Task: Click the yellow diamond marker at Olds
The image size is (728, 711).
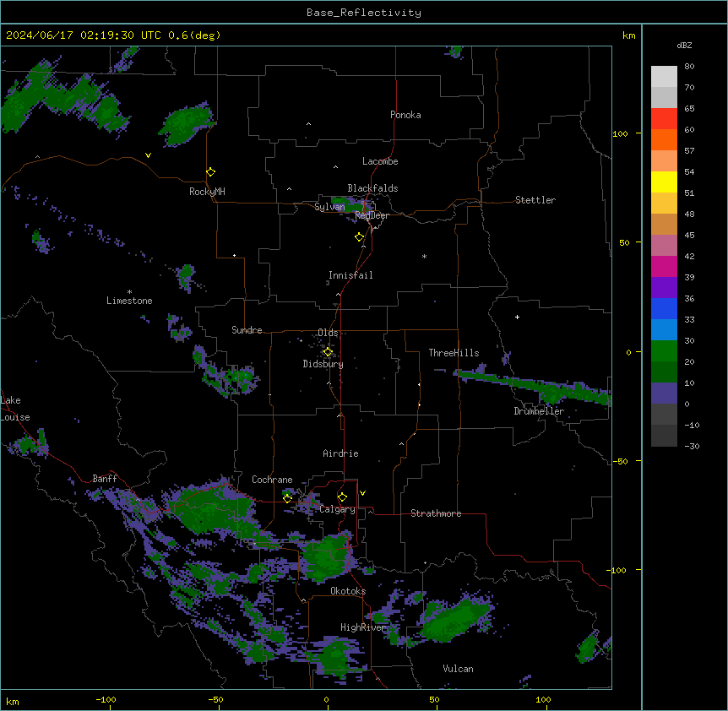Action: 328,352
